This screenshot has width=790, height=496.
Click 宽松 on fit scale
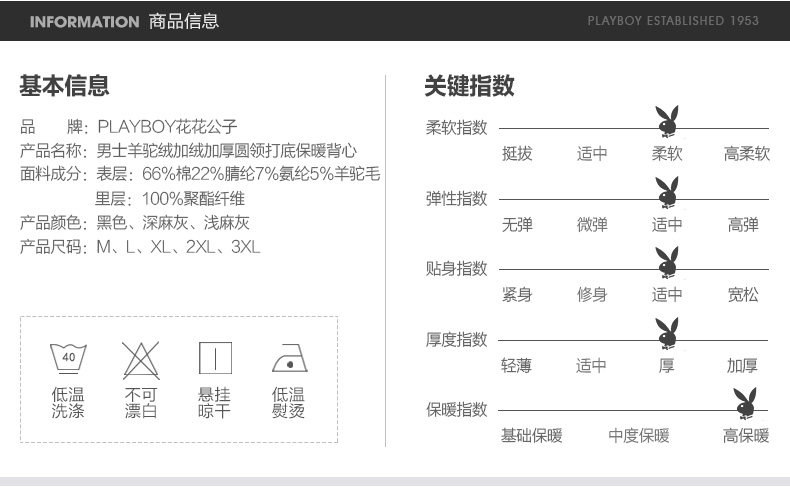point(743,294)
